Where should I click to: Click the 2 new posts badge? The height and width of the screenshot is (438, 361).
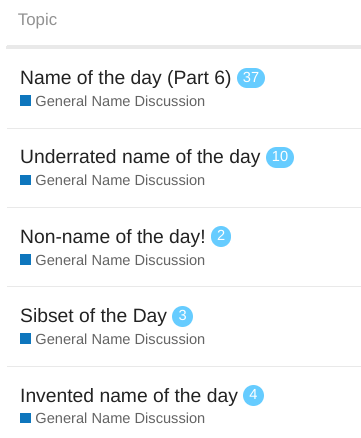(221, 237)
